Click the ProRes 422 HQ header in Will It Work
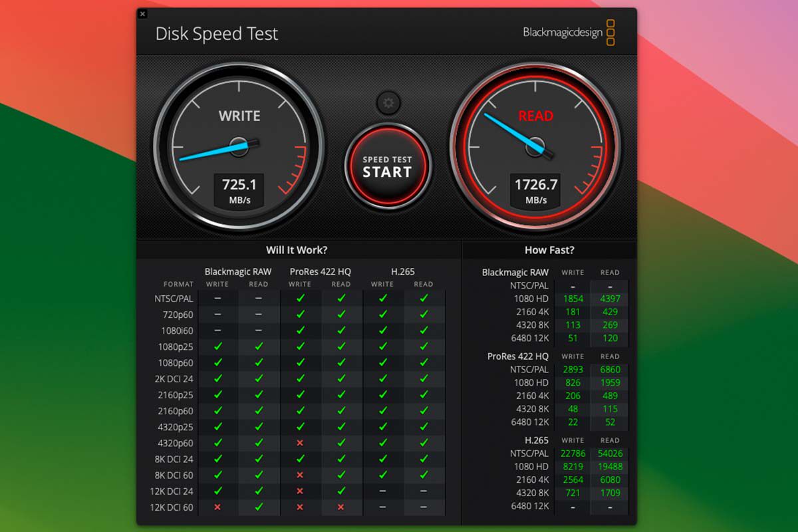The image size is (798, 532). [321, 271]
